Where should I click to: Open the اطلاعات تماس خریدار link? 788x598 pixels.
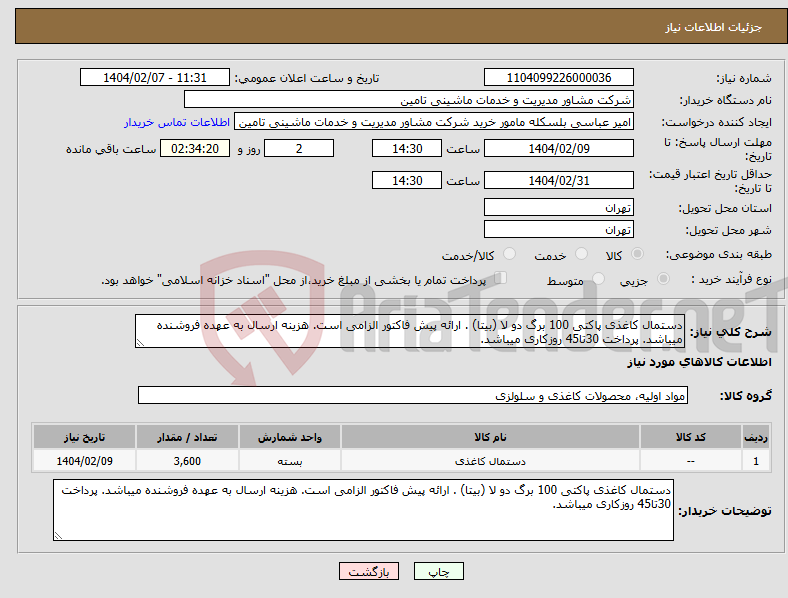click(177, 122)
